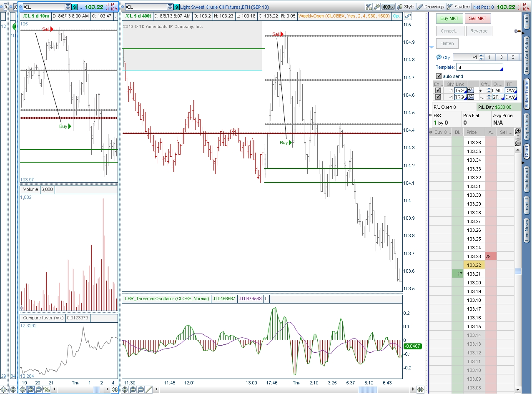Open the Studies menu
532x394 pixels.
[459, 7]
